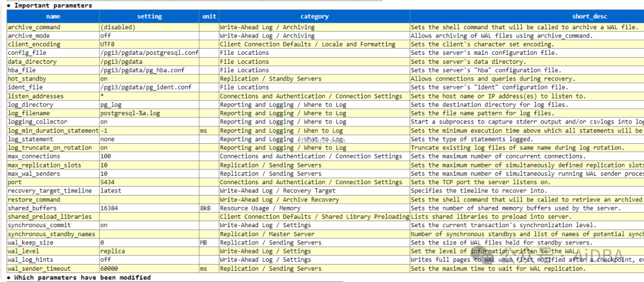This screenshot has height=282, width=644.
Task: Select 'Write-Ahead Log / Recovery Target' cell
Action: tap(314, 191)
